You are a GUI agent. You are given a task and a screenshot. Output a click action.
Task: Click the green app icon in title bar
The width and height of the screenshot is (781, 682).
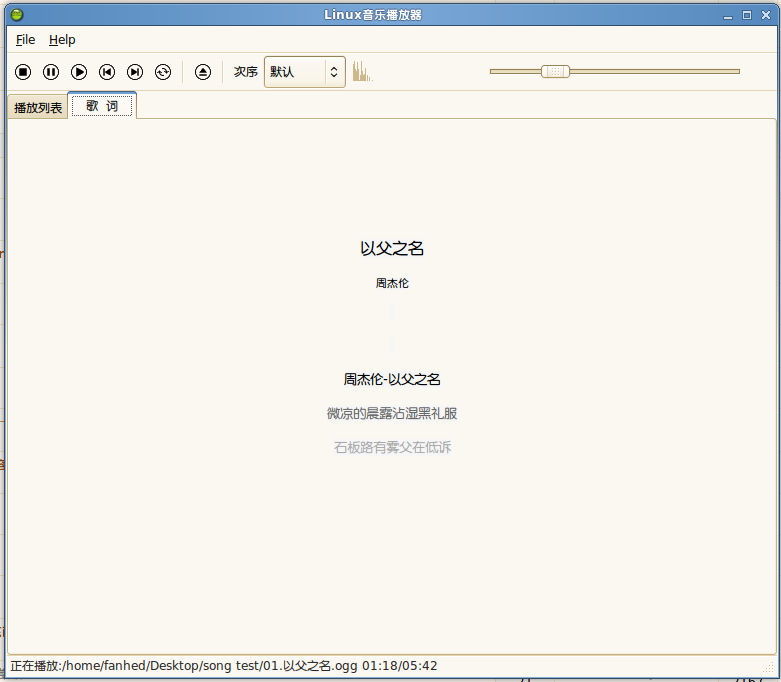(17, 15)
